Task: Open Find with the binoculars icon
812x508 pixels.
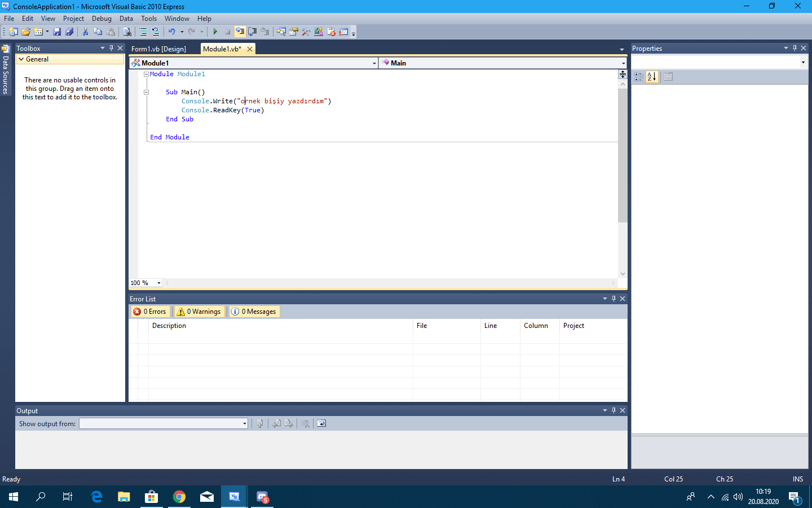Action: 127,32
